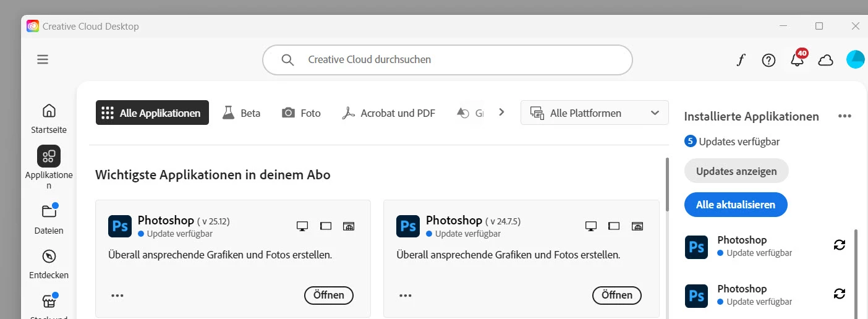Image resolution: width=868 pixels, height=319 pixels.
Task: Open the Stock marketplace sidebar icon
Action: [x=49, y=302]
